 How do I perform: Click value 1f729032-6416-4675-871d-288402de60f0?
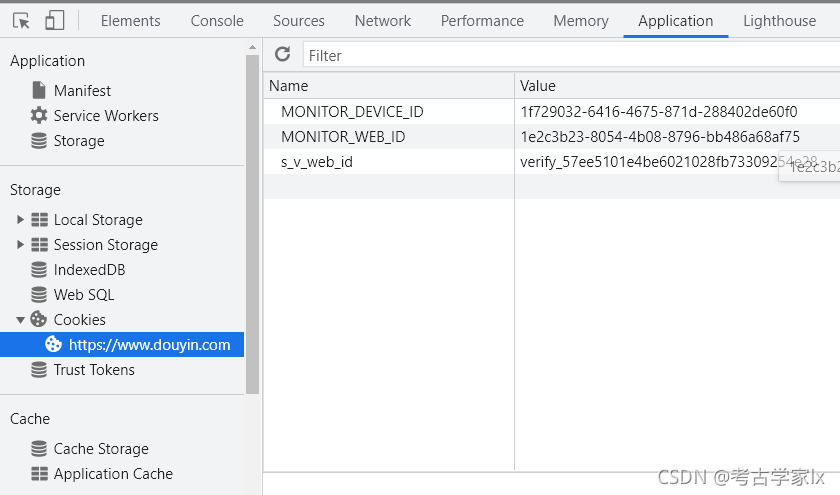coord(658,111)
